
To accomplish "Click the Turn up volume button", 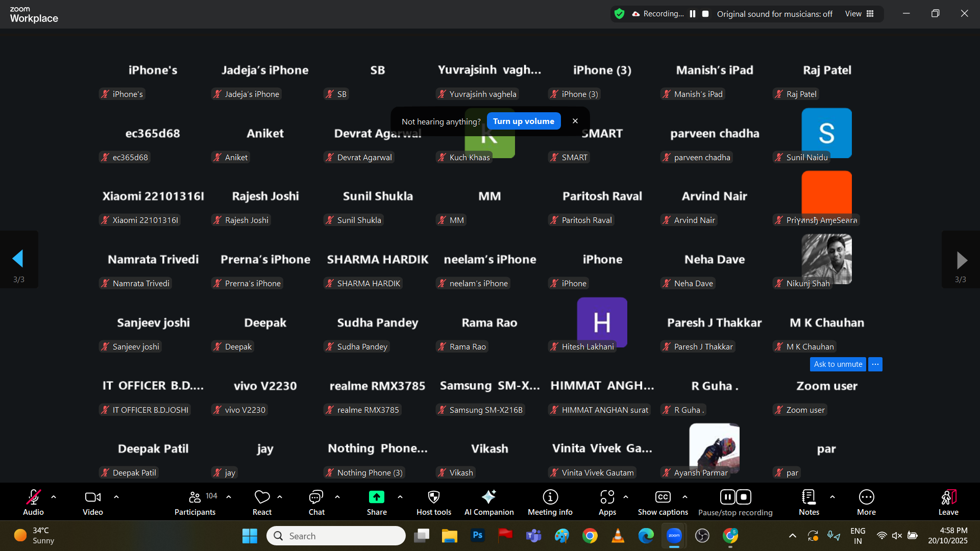I will pos(523,121).
